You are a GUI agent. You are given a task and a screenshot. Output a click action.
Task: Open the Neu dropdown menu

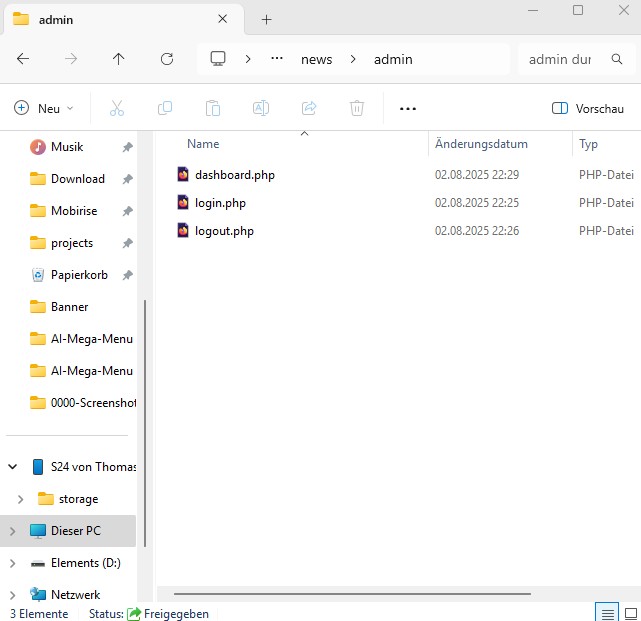(x=44, y=108)
